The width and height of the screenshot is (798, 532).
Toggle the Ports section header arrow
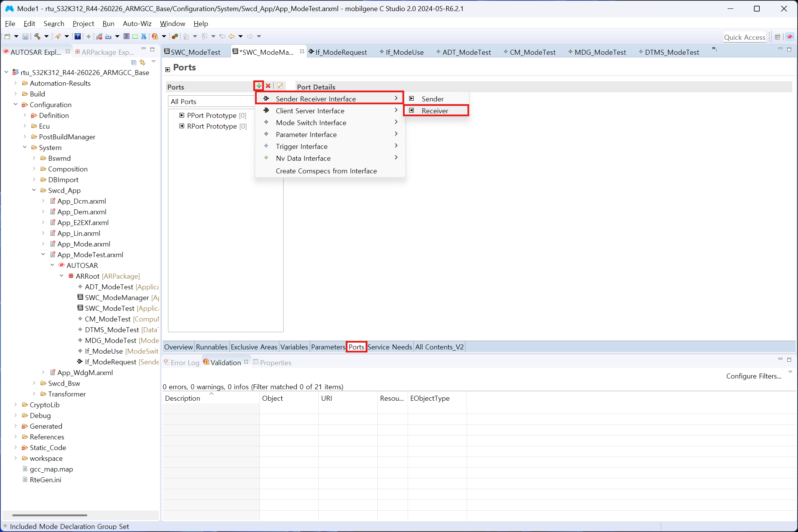(168, 69)
